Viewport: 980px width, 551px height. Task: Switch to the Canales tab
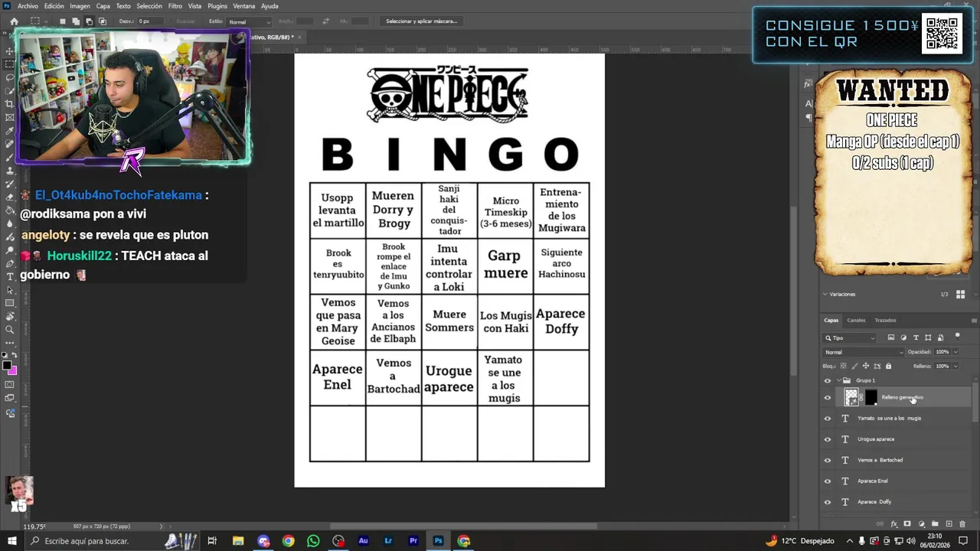856,320
